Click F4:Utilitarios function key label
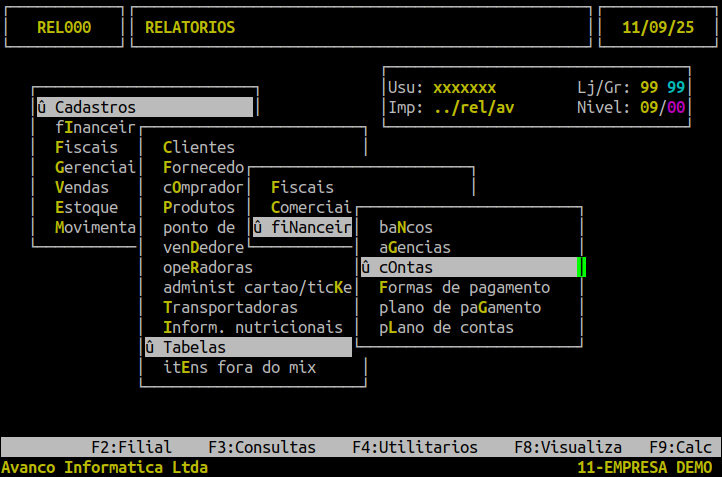Screen dimensions: 722x477 [415, 447]
